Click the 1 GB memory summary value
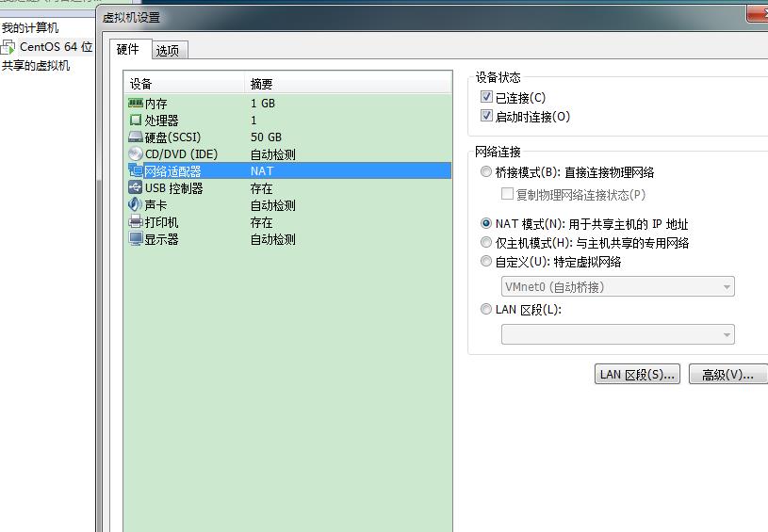 click(263, 104)
